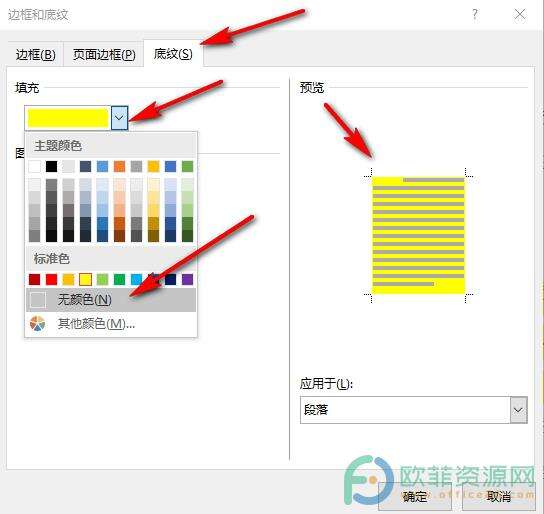Image resolution: width=544 pixels, height=514 pixels.
Task: Click the 段落 apply-to field
Action: pos(405,410)
